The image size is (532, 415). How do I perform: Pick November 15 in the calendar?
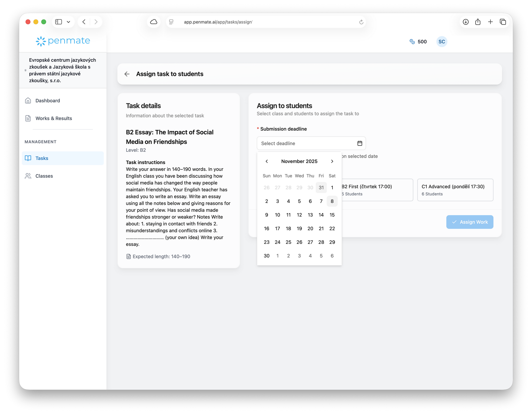(x=332, y=215)
